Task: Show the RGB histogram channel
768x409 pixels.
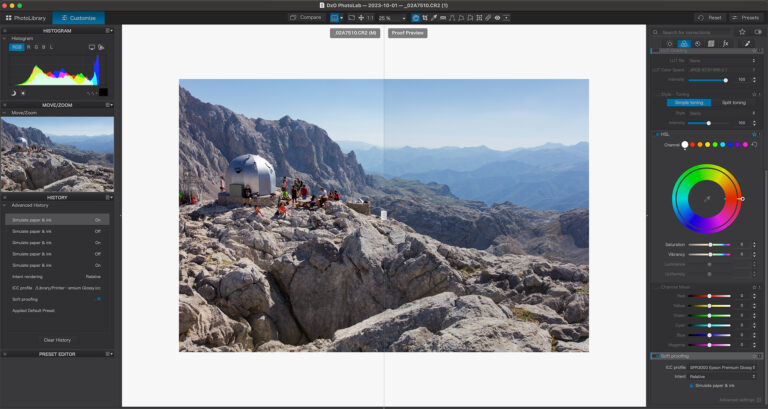Action: 17,47
